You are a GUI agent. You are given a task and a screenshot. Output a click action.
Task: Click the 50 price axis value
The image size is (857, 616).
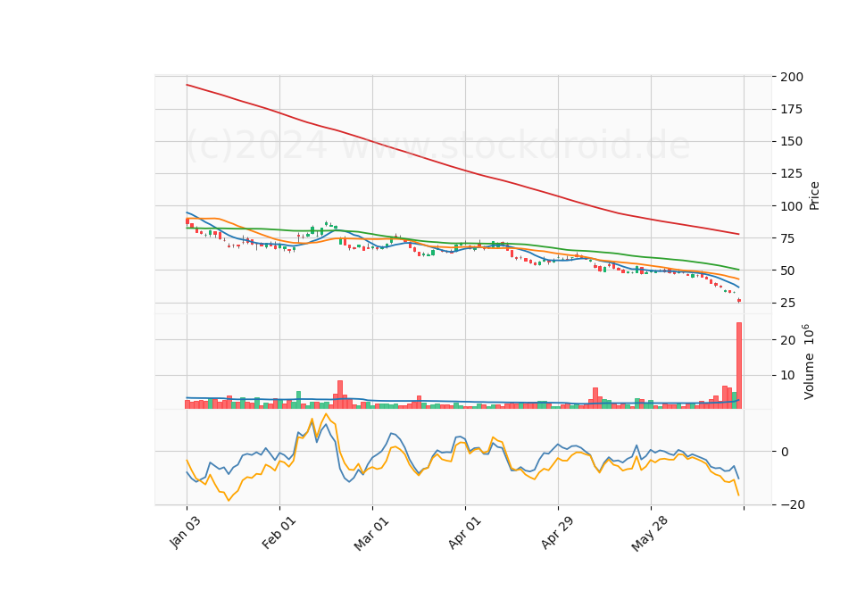(787, 271)
